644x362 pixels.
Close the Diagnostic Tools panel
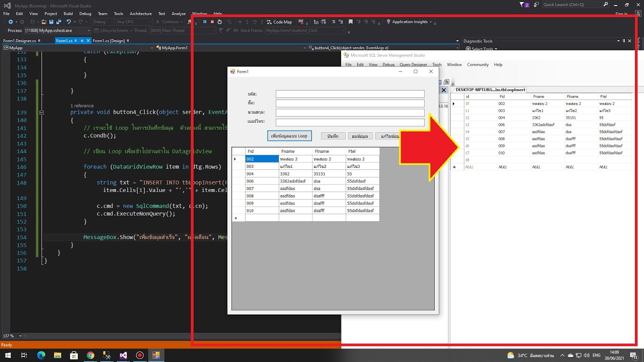[x=630, y=41]
